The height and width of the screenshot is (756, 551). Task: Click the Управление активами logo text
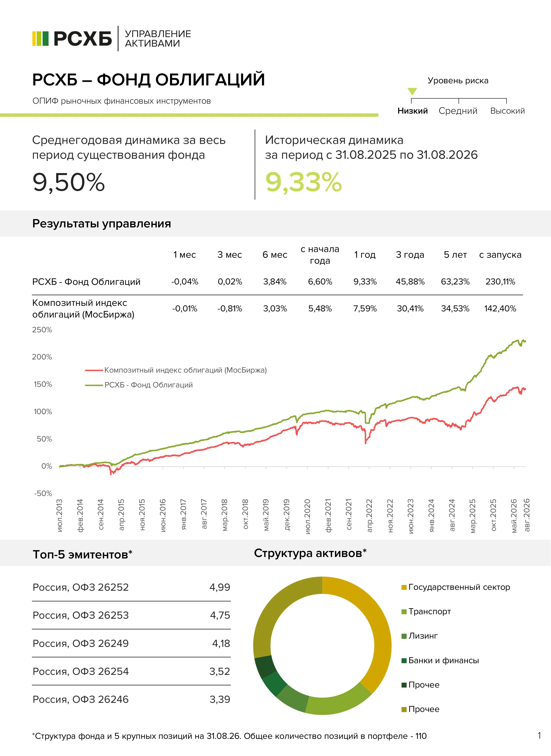(x=158, y=39)
